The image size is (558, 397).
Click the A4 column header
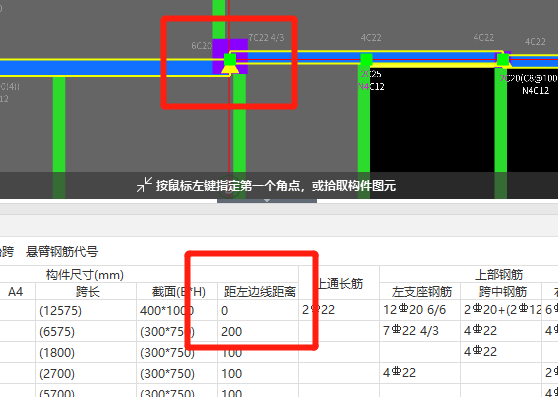(x=15, y=292)
